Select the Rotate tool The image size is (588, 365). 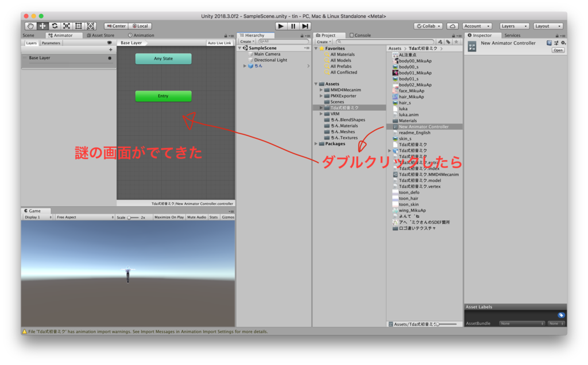(x=55, y=26)
